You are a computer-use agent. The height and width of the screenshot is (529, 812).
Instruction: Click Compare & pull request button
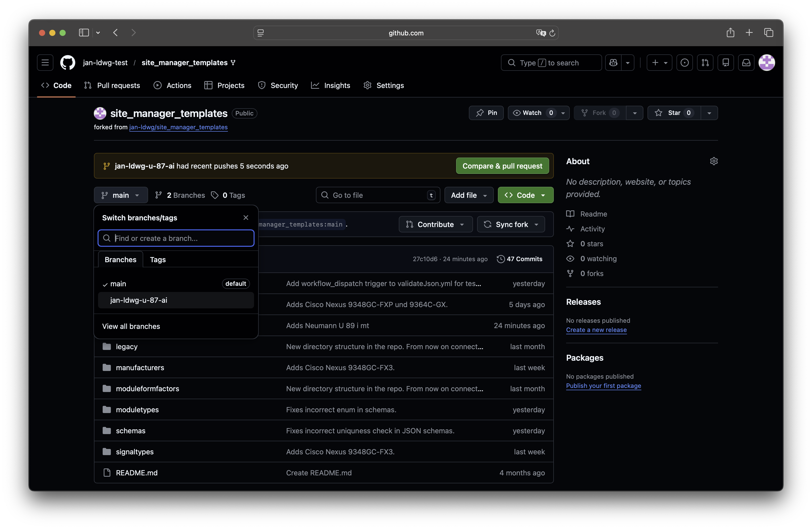[502, 166]
